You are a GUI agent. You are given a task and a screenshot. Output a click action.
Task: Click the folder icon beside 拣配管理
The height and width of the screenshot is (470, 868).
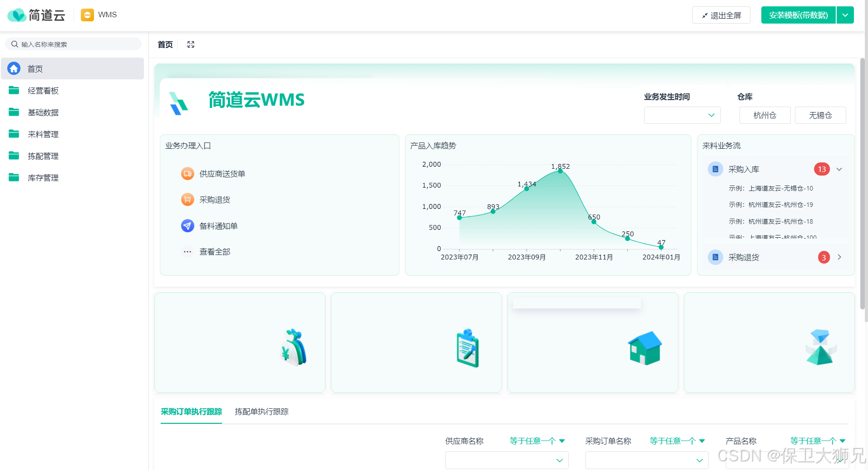tap(14, 156)
